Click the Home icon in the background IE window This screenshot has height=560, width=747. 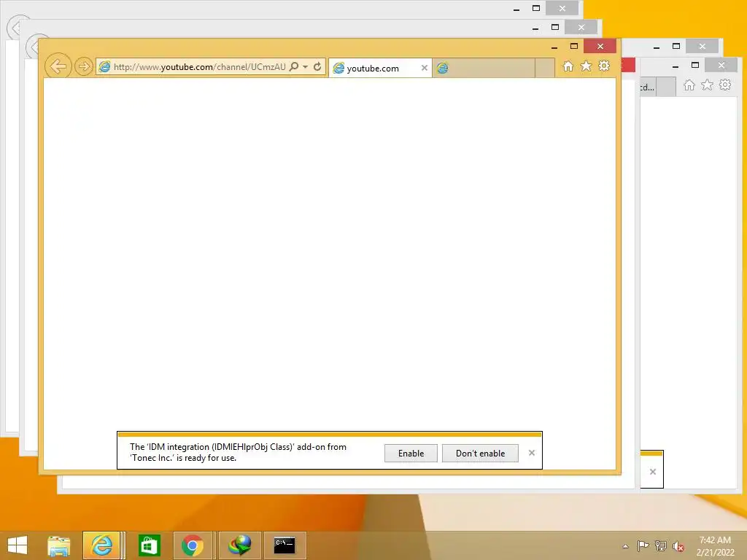pyautogui.click(x=689, y=85)
